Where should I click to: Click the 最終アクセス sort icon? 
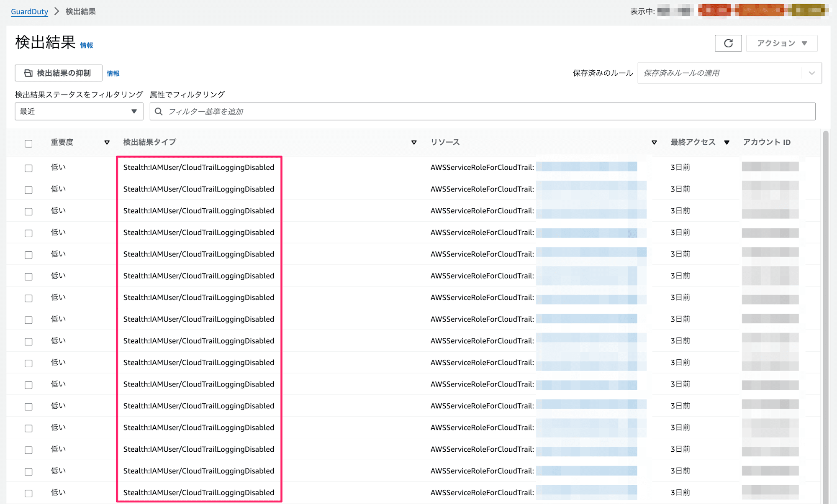727,142
